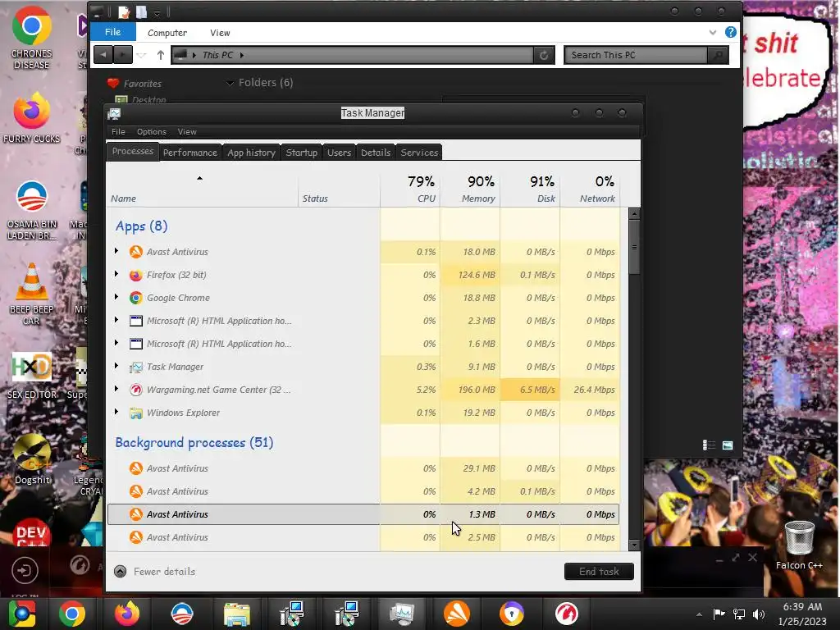Click Fewer details link

point(164,572)
